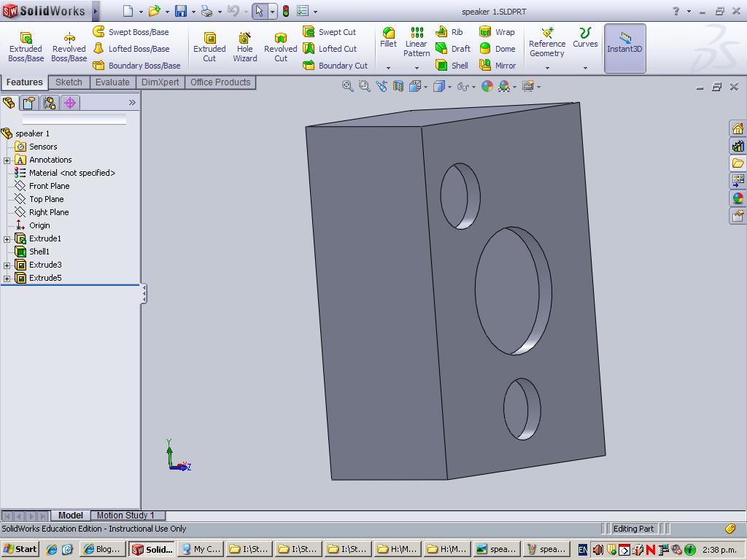Select the Rib feature tool
Screen dimensions: 747x560
449,32
